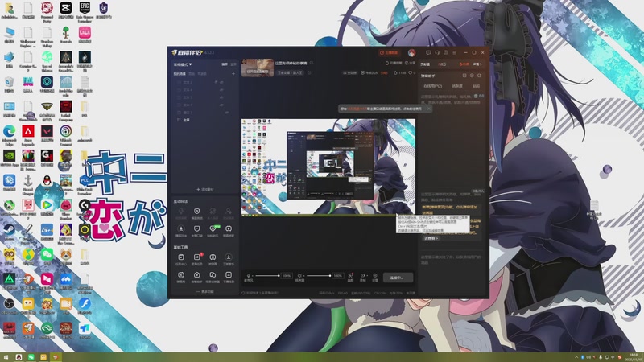This screenshot has width=644, height=362.
Task: Expand 详情 details chevron in right panel
Action: (x=477, y=64)
